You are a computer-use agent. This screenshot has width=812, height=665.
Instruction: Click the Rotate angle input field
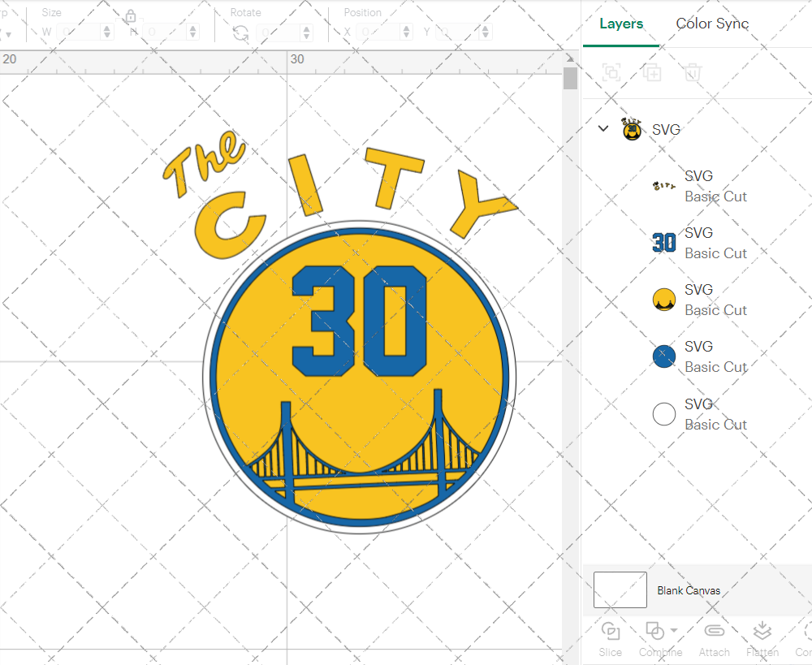[279, 32]
